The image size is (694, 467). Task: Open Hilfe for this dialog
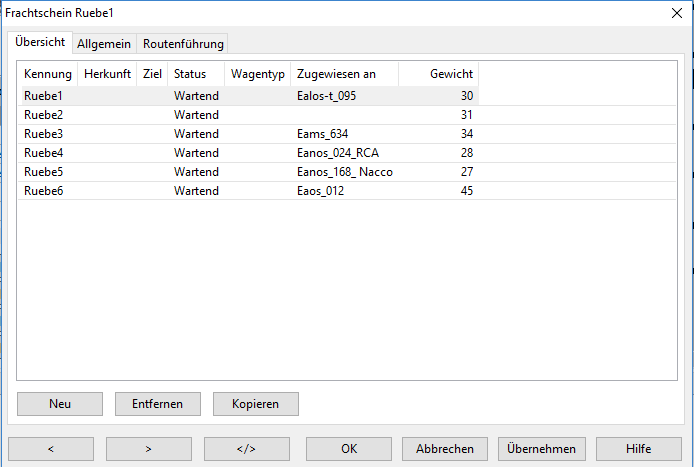(638, 449)
